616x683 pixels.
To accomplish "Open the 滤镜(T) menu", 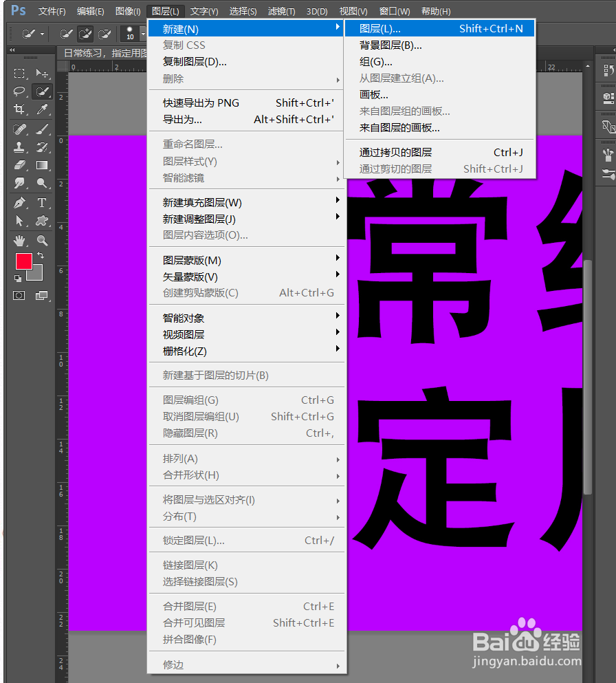I will pyautogui.click(x=281, y=11).
